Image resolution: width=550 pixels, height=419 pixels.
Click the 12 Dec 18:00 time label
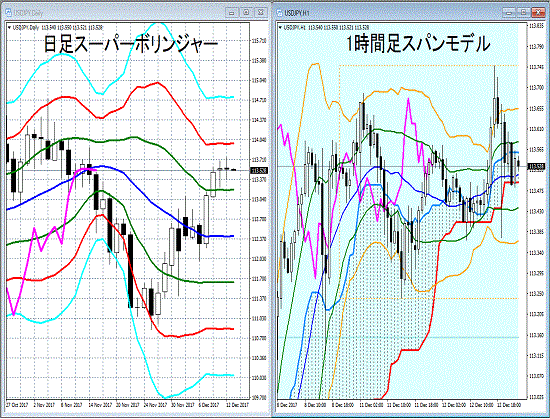click(x=509, y=405)
